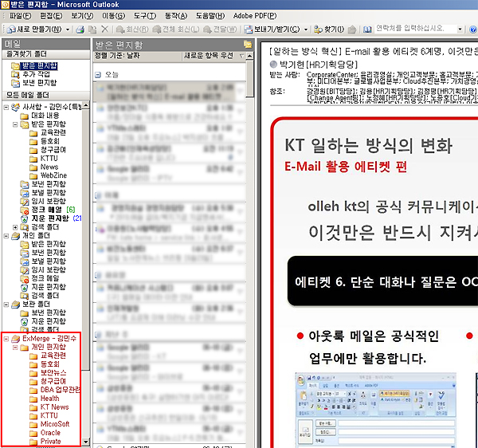Open the 동작(A) menu
This screenshot has height=448, width=478.
(x=176, y=16)
